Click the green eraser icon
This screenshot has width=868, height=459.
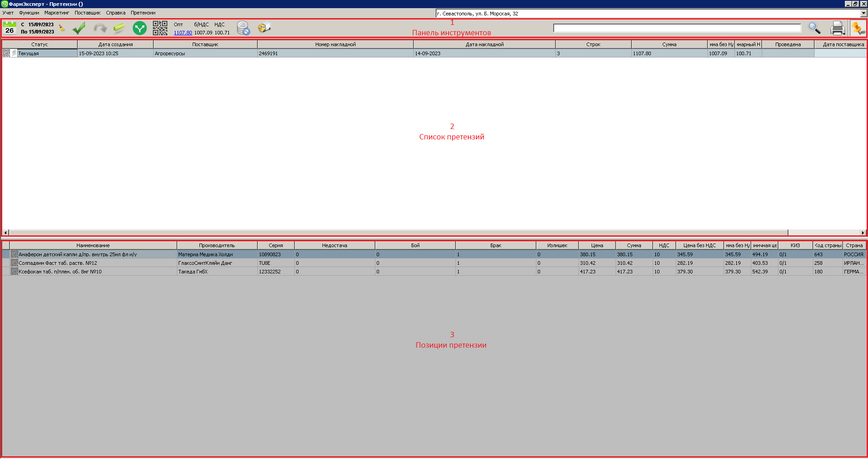point(119,28)
